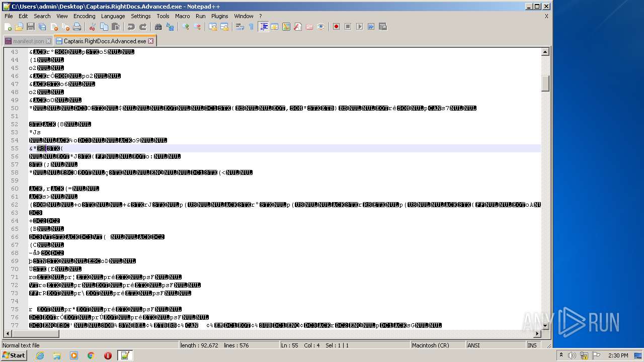Click the Copy toolbar icon

point(104,27)
